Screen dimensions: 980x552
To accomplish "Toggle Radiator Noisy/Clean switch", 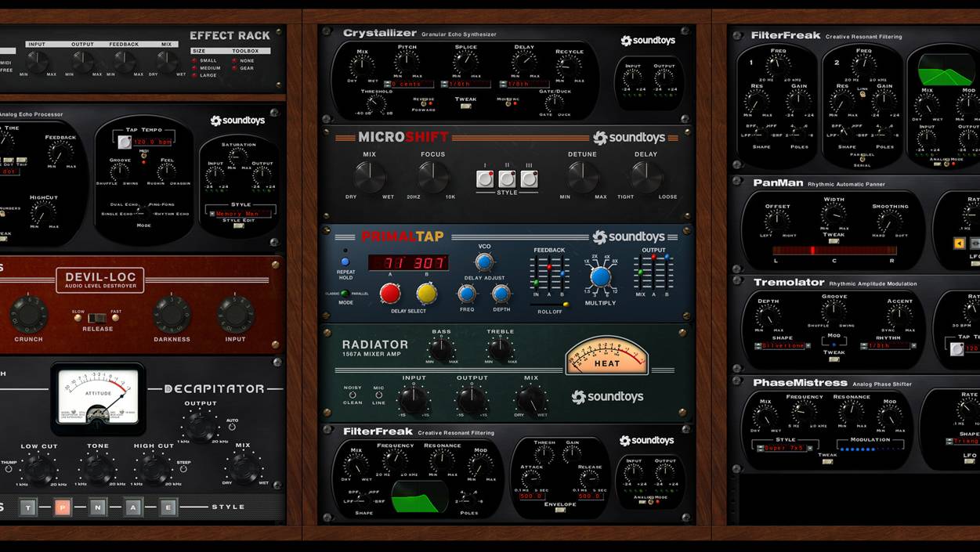I will pyautogui.click(x=353, y=395).
